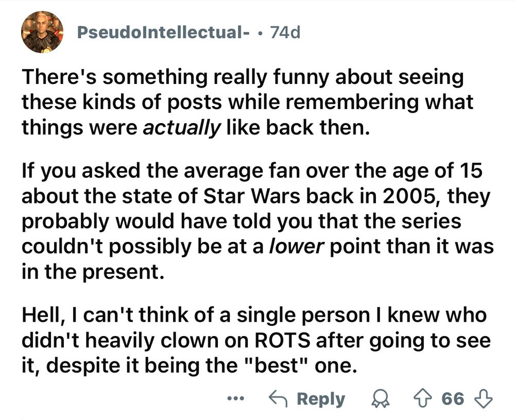Screen dimensions: 515x420
Task: Open the three-dot more options menu
Action: click(x=235, y=398)
